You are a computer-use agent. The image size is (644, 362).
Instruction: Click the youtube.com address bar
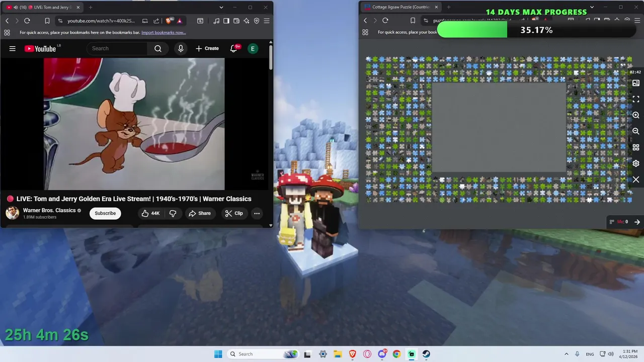point(101,21)
